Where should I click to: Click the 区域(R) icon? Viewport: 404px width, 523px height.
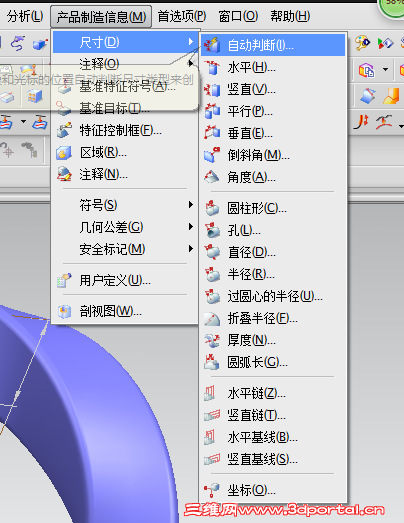point(64,153)
